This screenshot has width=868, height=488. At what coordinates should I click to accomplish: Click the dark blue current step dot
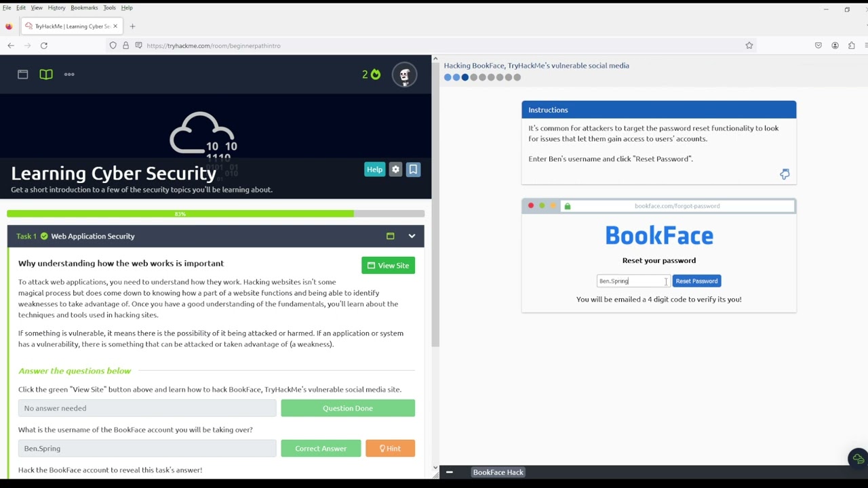(465, 77)
